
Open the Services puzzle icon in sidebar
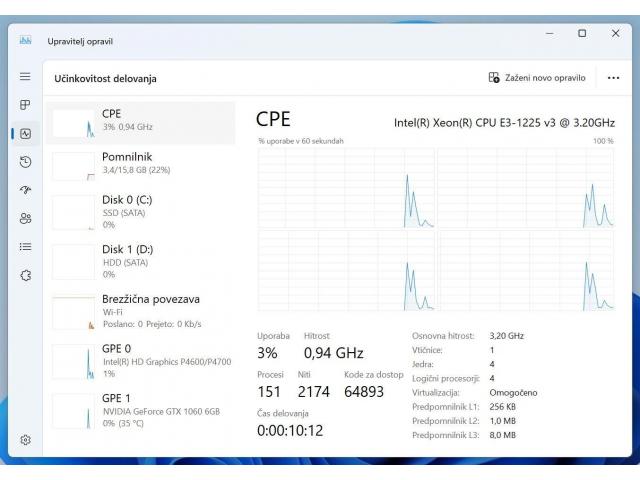click(x=25, y=275)
